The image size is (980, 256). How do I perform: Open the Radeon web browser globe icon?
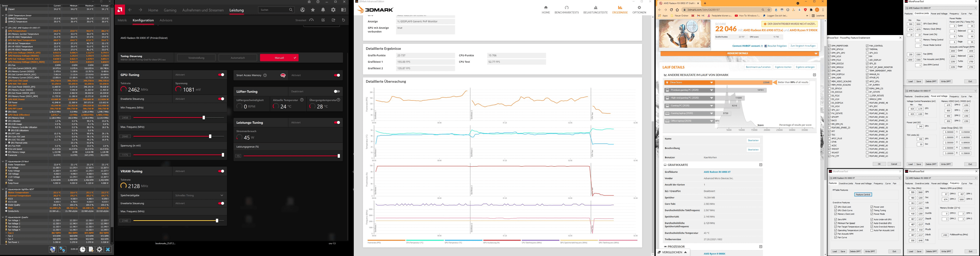[x=302, y=10]
